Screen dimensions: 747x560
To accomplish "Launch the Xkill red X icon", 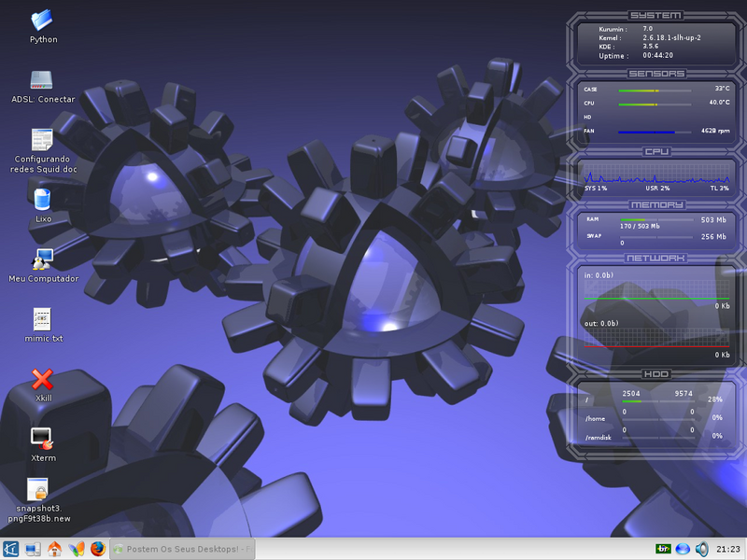I will tap(42, 379).
